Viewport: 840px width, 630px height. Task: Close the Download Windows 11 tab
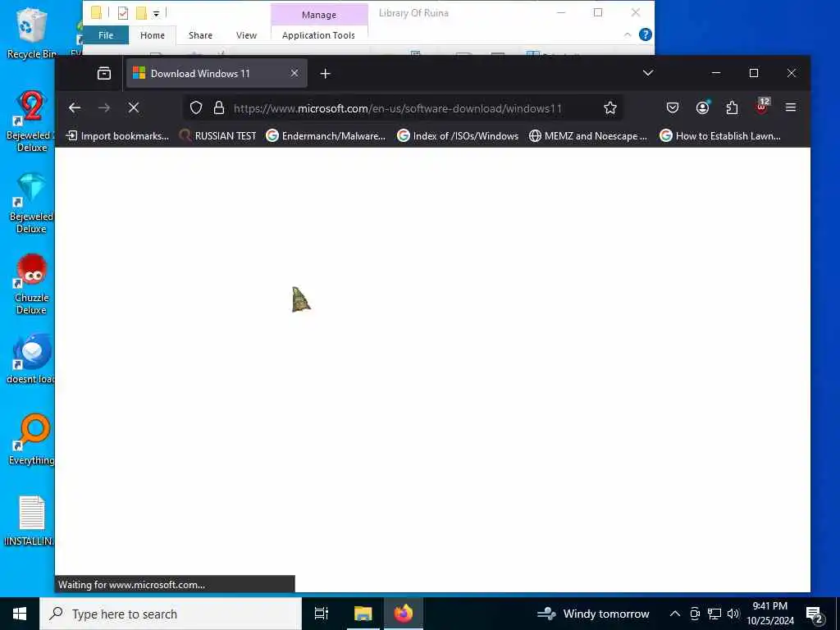click(294, 73)
